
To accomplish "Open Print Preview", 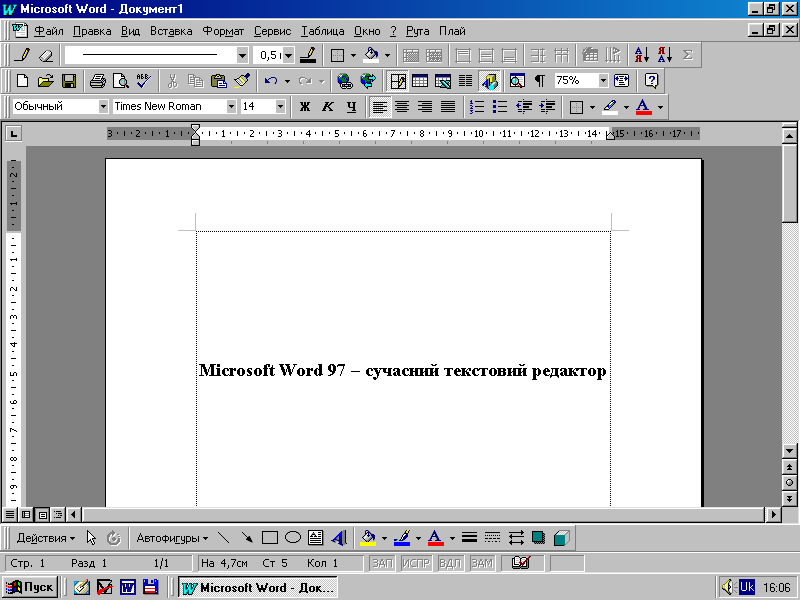I will [x=121, y=81].
